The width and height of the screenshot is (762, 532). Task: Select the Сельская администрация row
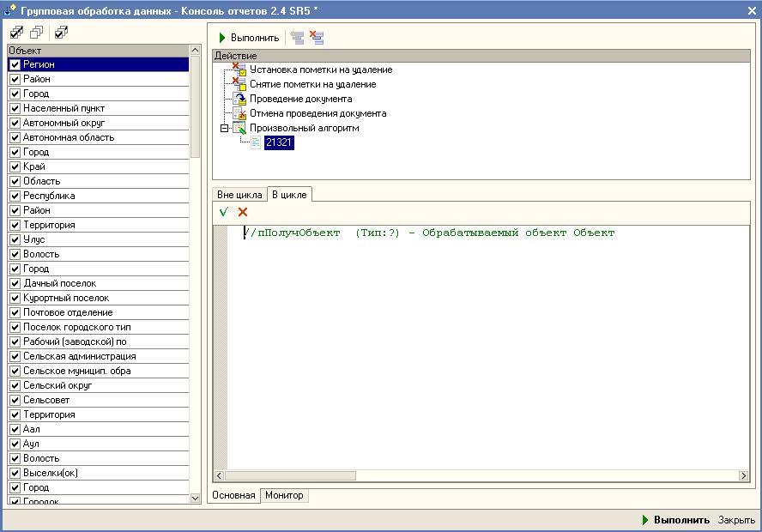click(99, 356)
